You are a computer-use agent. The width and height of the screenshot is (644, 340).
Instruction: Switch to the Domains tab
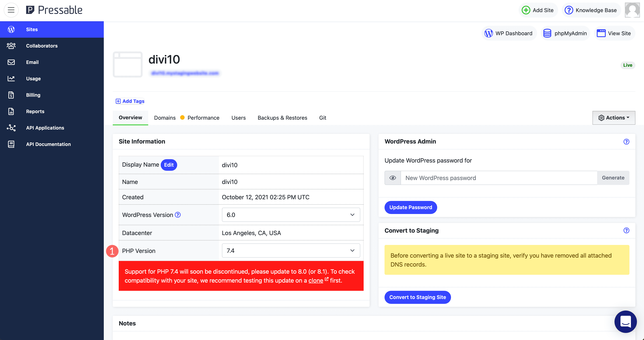pos(165,117)
